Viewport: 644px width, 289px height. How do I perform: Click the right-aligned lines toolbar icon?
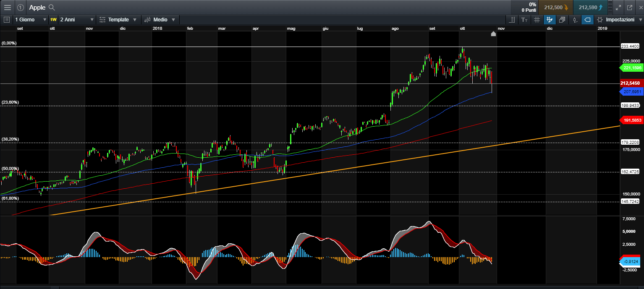[x=512, y=20]
